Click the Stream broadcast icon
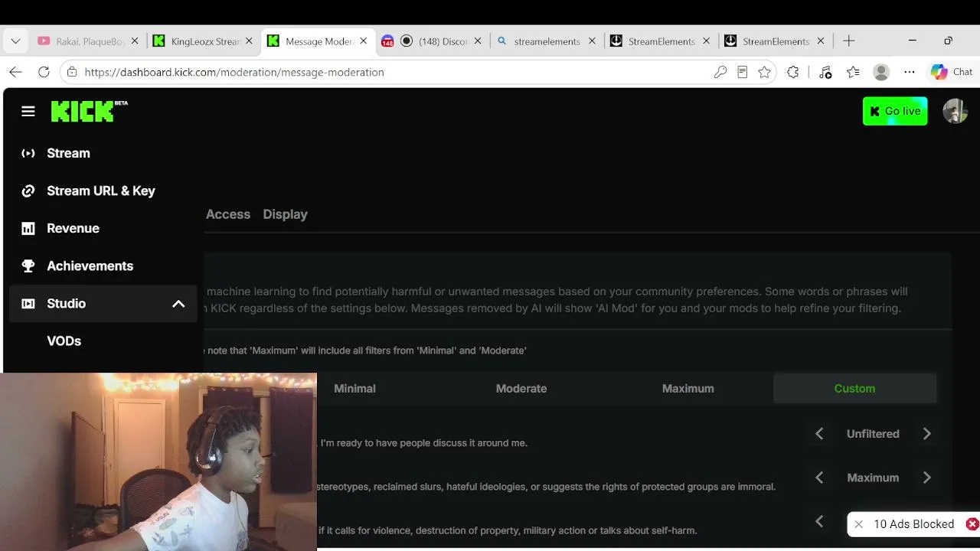The image size is (980, 551). 28,153
